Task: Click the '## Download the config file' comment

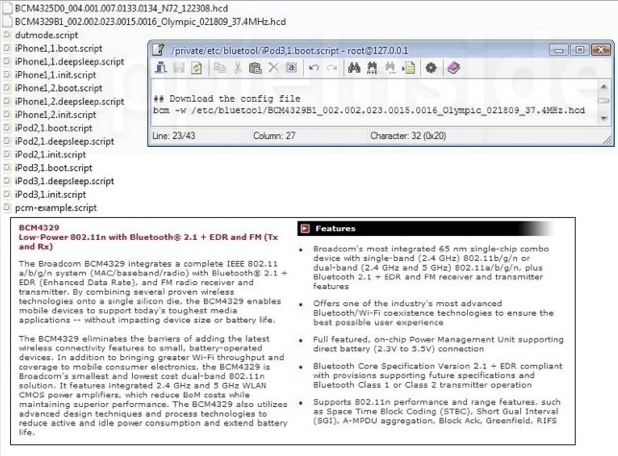Action: 227,99
